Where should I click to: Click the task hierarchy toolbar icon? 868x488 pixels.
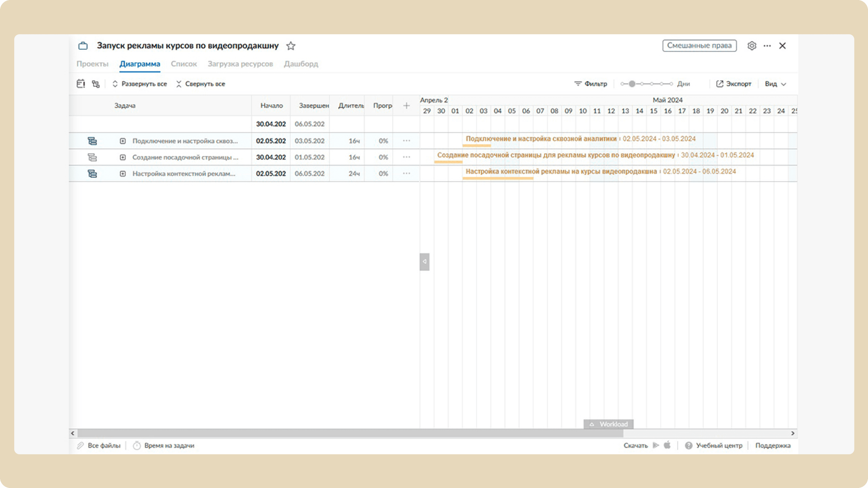coord(96,84)
